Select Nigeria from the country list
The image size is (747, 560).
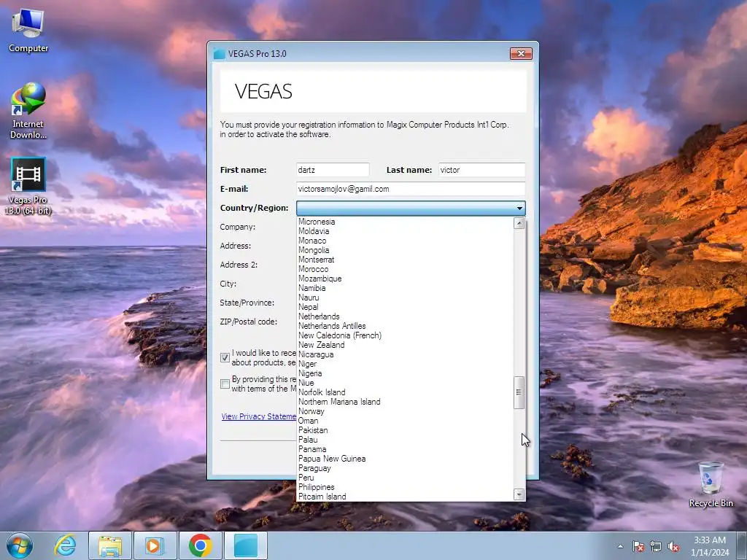405,373
